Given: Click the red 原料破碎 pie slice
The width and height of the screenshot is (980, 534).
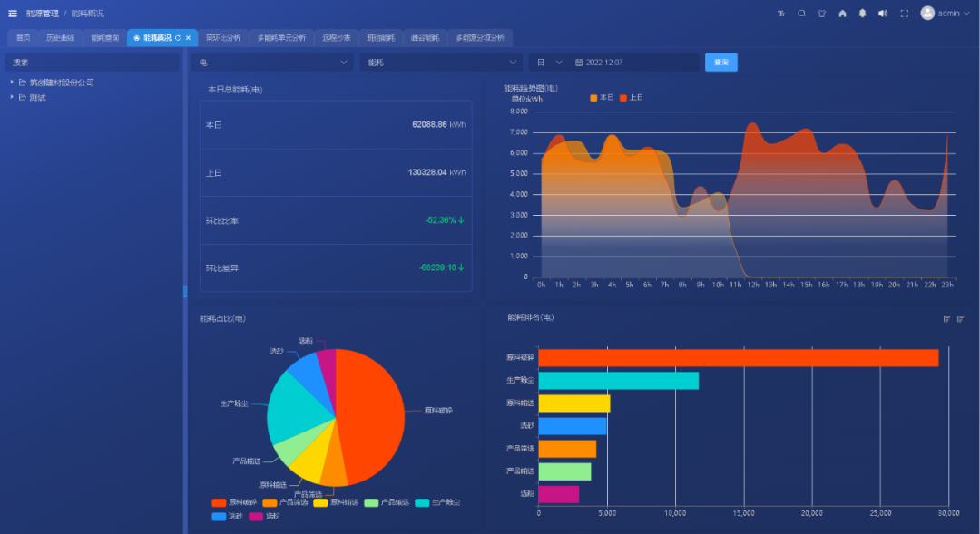Looking at the screenshot, I should [372, 413].
